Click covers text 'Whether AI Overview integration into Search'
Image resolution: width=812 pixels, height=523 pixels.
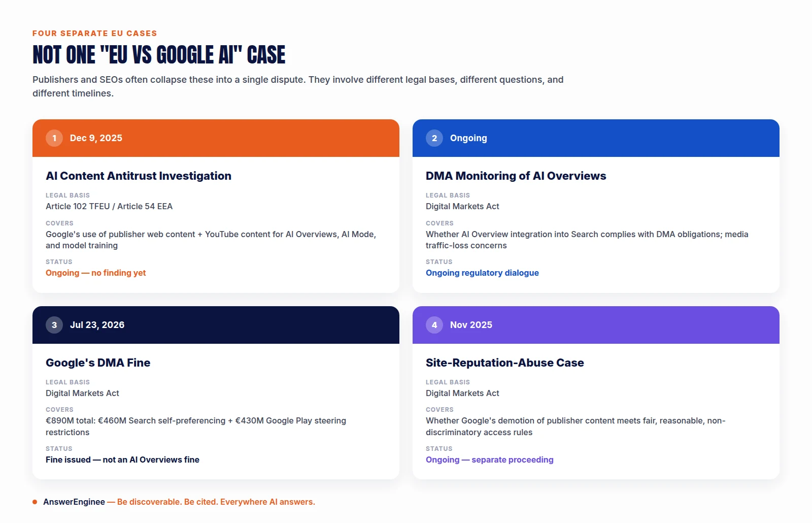[587, 240]
